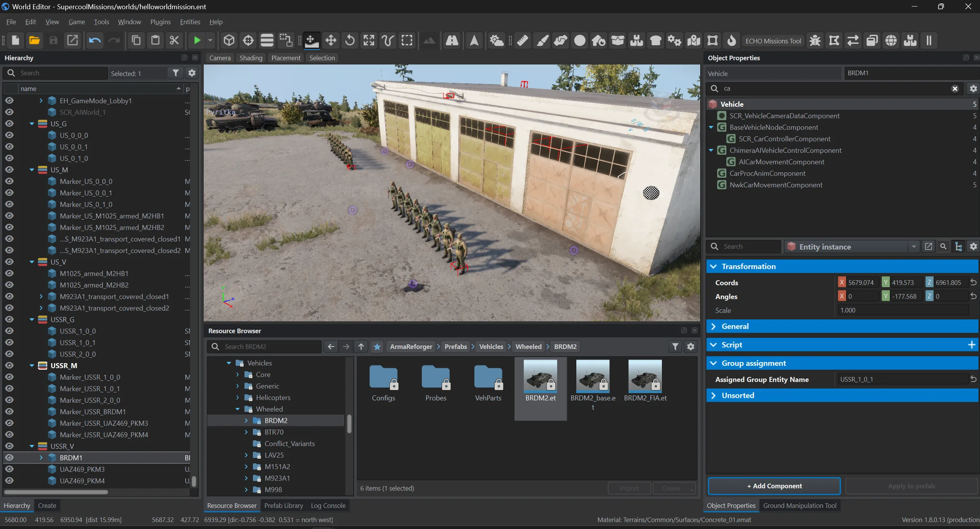Click the Cut scissors icon
Image resolution: width=980 pixels, height=529 pixels.
pos(174,40)
